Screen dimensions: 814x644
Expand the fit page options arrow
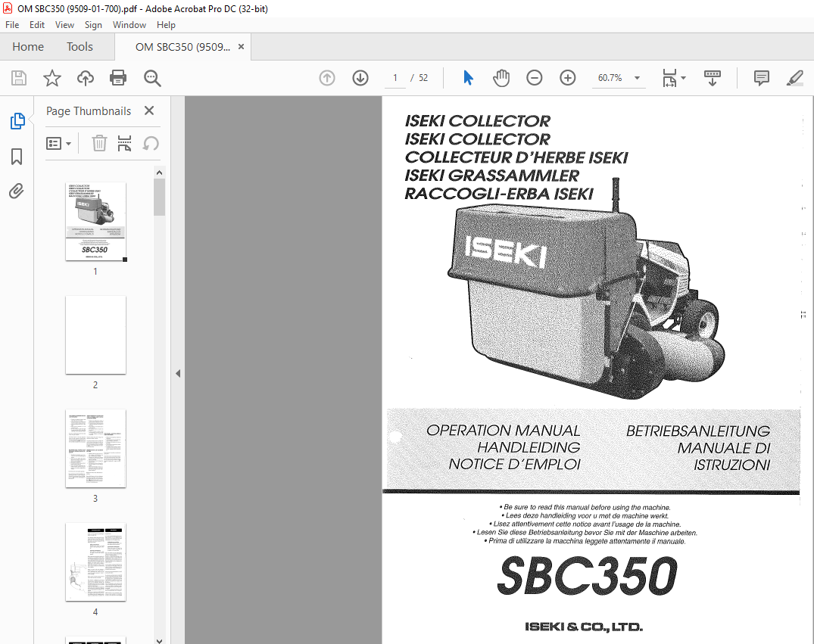click(x=683, y=78)
